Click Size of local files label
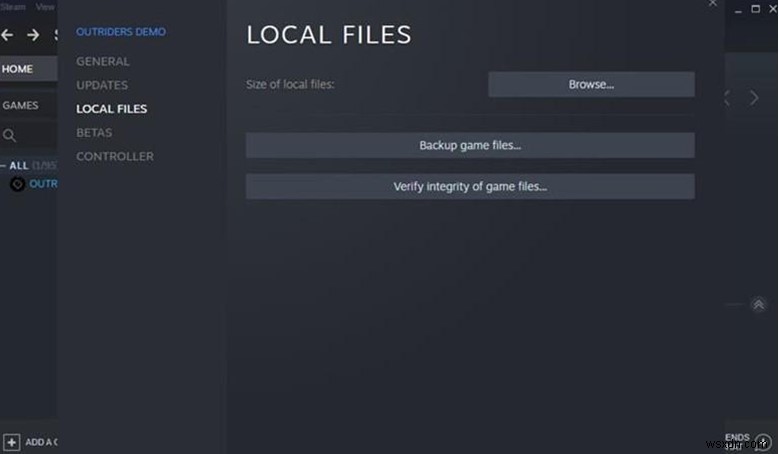The image size is (779, 454). pos(290,84)
